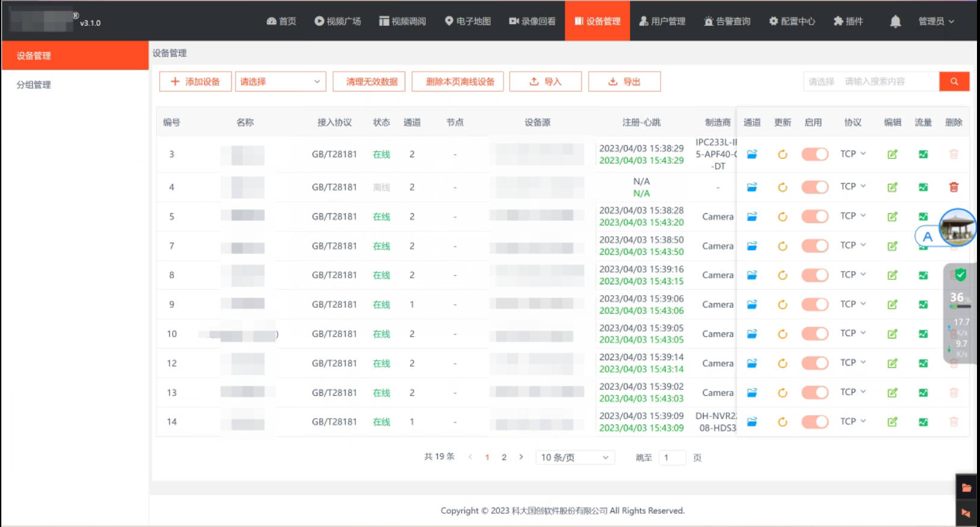The width and height of the screenshot is (980, 527).
Task: Click the 请输入搜索内容 search input field
Action: click(889, 81)
